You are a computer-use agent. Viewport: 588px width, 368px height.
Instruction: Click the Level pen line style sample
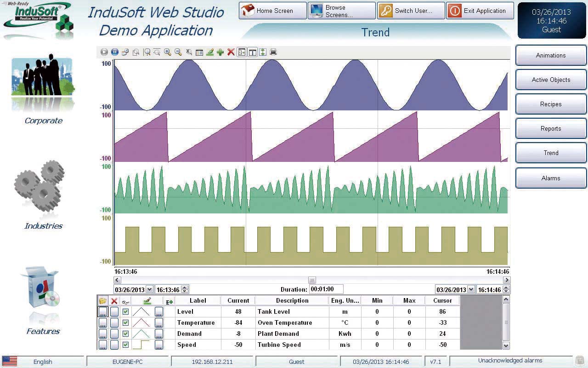141,312
